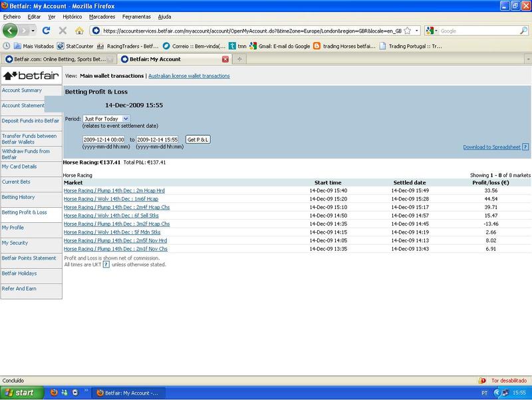
Task: Open Transfer Funds between Betfair Wallets
Action: pyautogui.click(x=29, y=139)
